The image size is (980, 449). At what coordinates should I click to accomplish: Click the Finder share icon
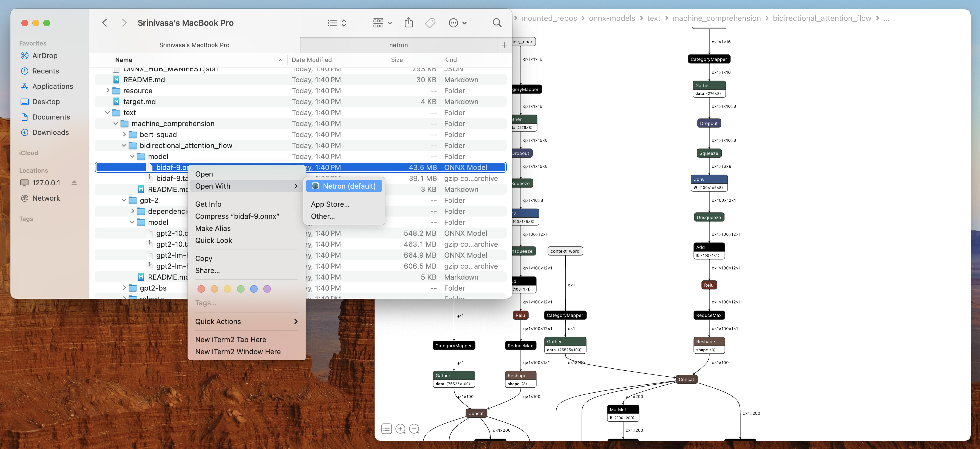(409, 23)
